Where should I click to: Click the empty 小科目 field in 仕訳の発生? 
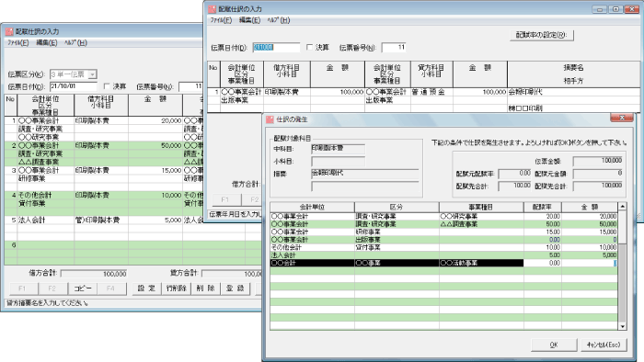(x=338, y=162)
